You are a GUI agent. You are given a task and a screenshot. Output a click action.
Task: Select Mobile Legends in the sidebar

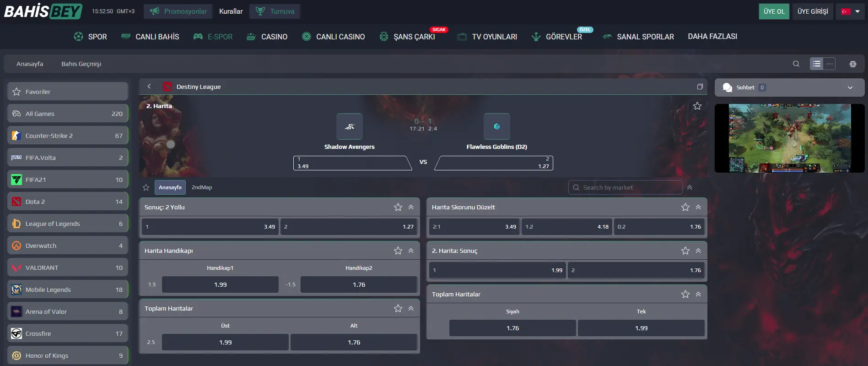click(x=68, y=290)
